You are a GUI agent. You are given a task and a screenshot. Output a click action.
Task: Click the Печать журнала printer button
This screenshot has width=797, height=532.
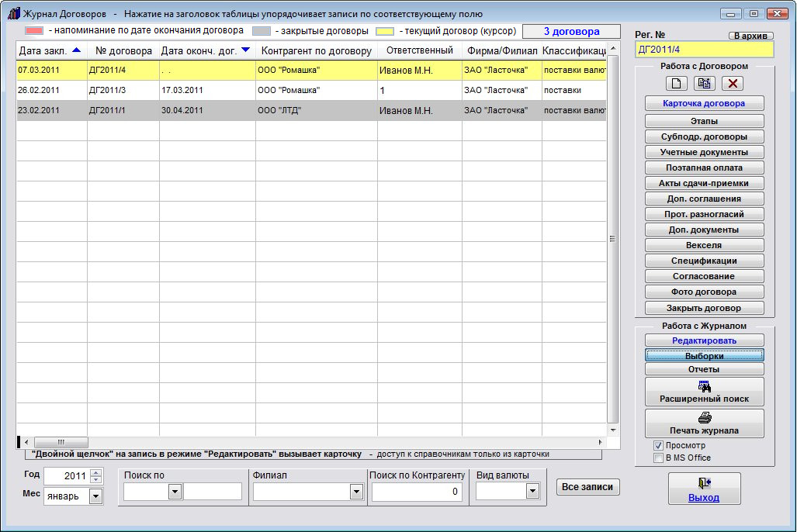pyautogui.click(x=704, y=423)
